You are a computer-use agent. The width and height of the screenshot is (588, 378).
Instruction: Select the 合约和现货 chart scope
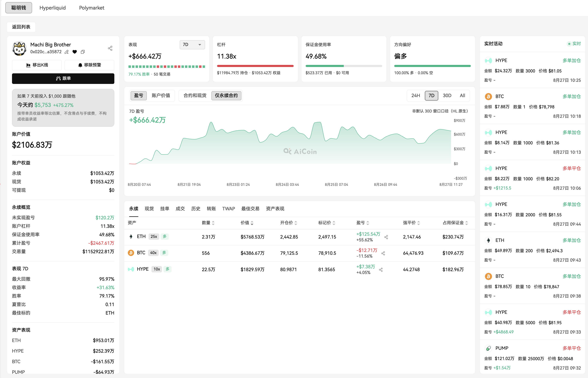coord(195,96)
